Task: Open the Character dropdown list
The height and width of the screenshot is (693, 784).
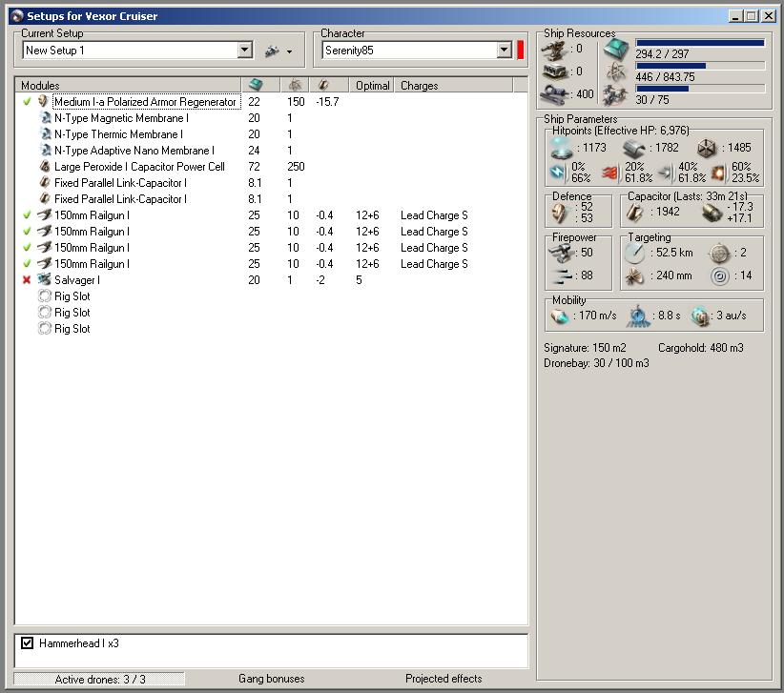Action: tap(505, 51)
